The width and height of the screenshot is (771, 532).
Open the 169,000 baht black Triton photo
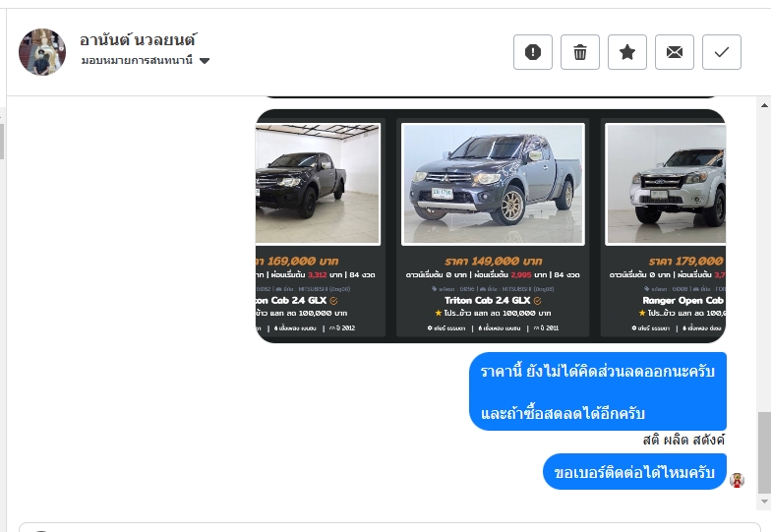pyautogui.click(x=318, y=184)
